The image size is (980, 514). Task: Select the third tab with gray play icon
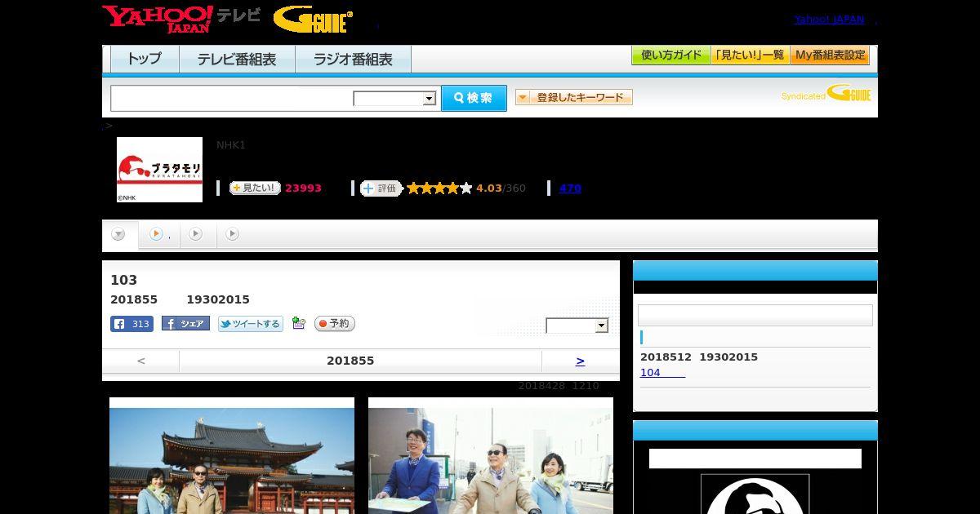[x=198, y=234]
